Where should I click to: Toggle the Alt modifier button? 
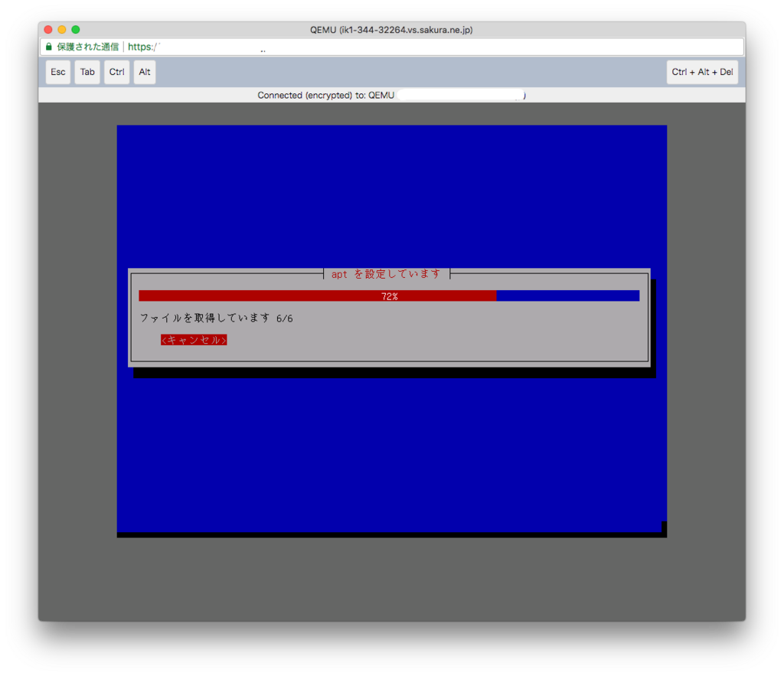click(145, 72)
